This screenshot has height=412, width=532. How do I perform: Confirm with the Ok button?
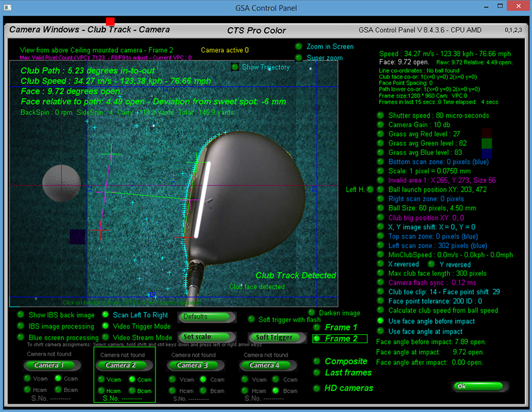(481, 386)
